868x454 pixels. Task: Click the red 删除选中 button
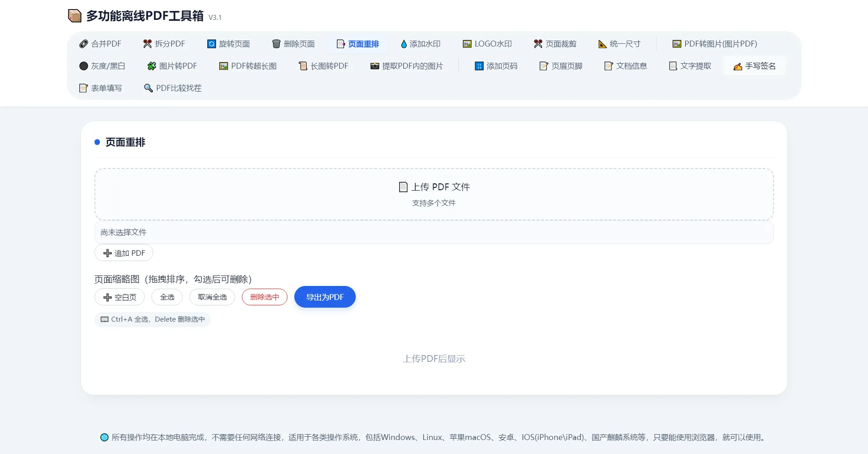[x=264, y=297]
